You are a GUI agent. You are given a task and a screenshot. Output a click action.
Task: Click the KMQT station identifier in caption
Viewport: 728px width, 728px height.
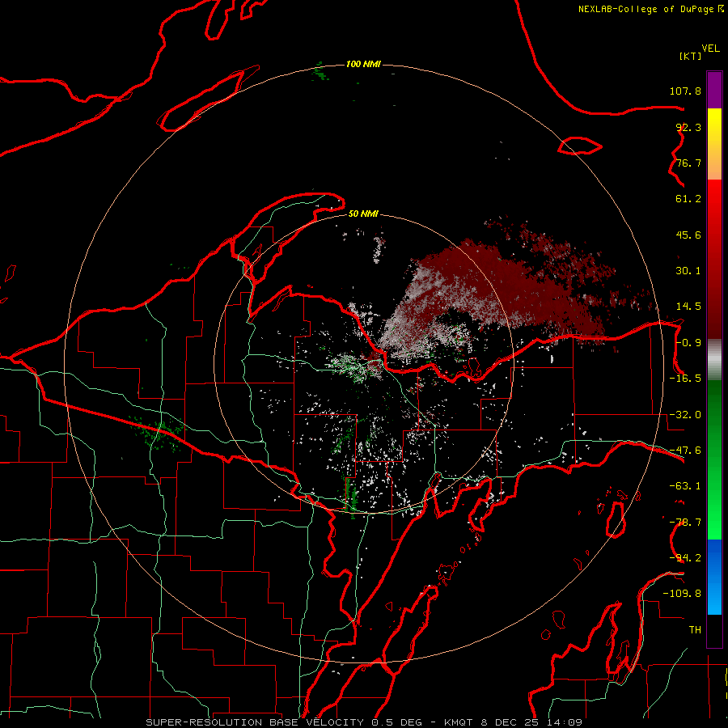tap(459, 722)
